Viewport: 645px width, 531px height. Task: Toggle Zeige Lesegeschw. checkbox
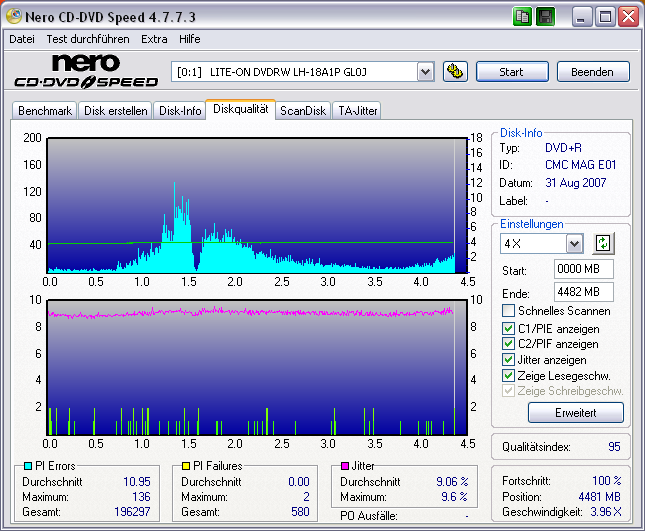tap(508, 376)
